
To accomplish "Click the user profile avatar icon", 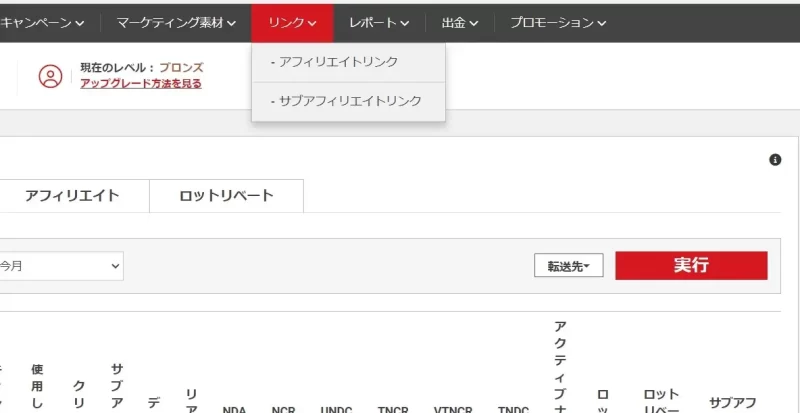I will point(50,76).
